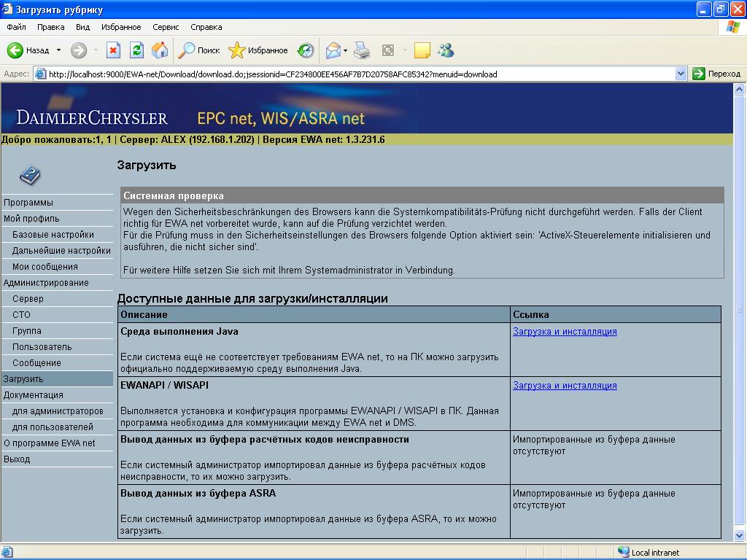Click the Версия EWA net: 1.3.231.6 text
747x560 pixels.
pyautogui.click(x=323, y=139)
